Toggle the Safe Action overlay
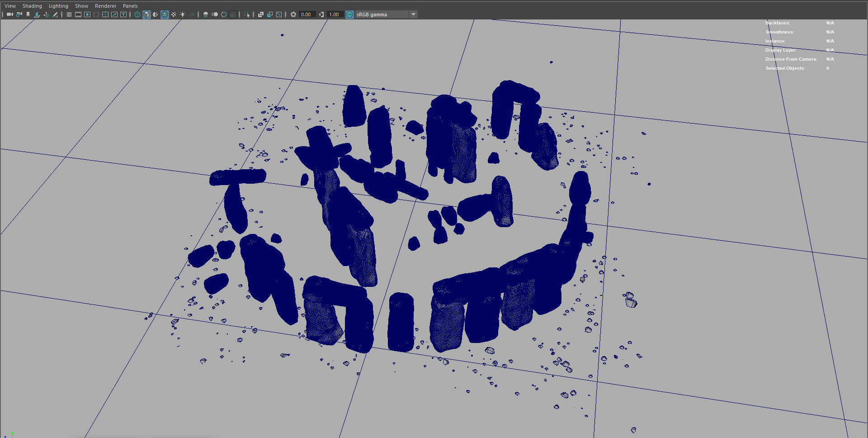This screenshot has width=868, height=438. tap(114, 14)
